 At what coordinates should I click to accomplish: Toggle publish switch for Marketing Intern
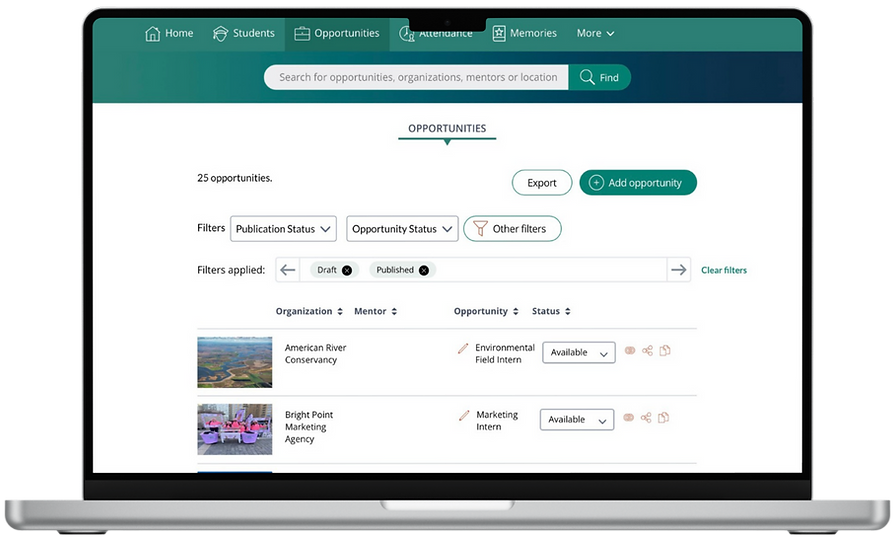click(629, 417)
